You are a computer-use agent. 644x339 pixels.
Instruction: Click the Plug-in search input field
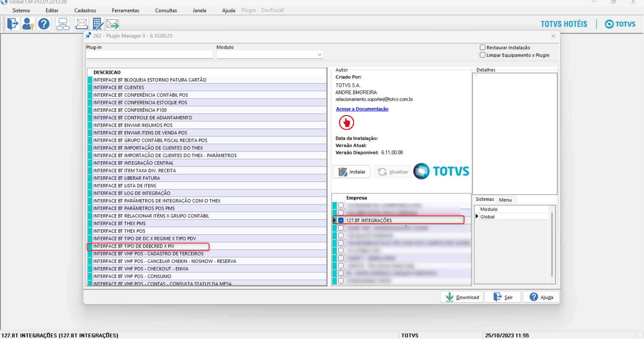[x=149, y=55]
